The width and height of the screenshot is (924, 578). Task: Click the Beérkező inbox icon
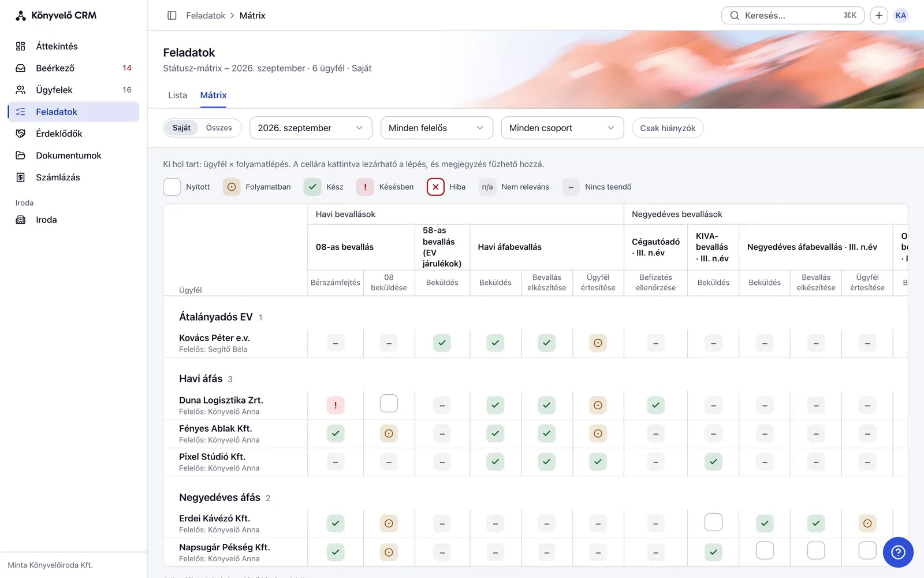(x=21, y=68)
